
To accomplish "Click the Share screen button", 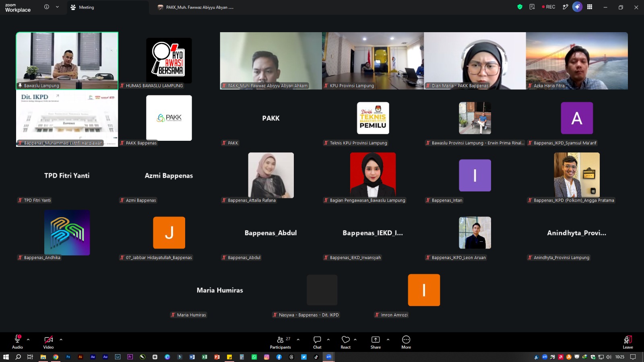I will point(376,342).
